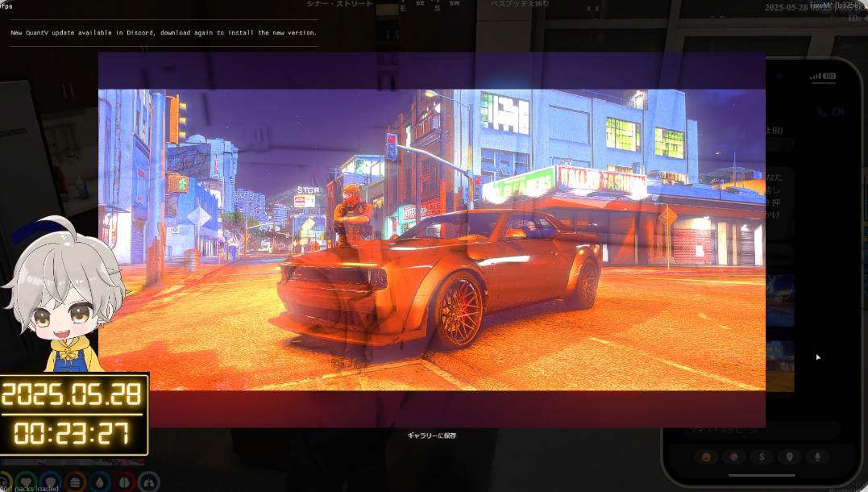Click the water drop thirst status icon
Image resolution: width=868 pixels, height=492 pixels.
tap(100, 482)
